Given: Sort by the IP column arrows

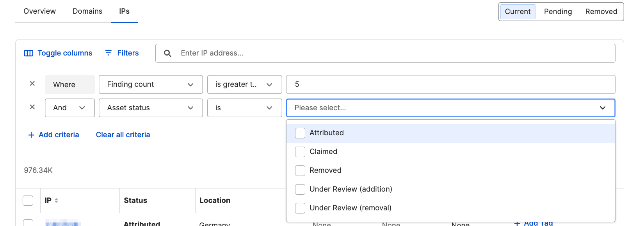Looking at the screenshot, I should click(x=56, y=201).
